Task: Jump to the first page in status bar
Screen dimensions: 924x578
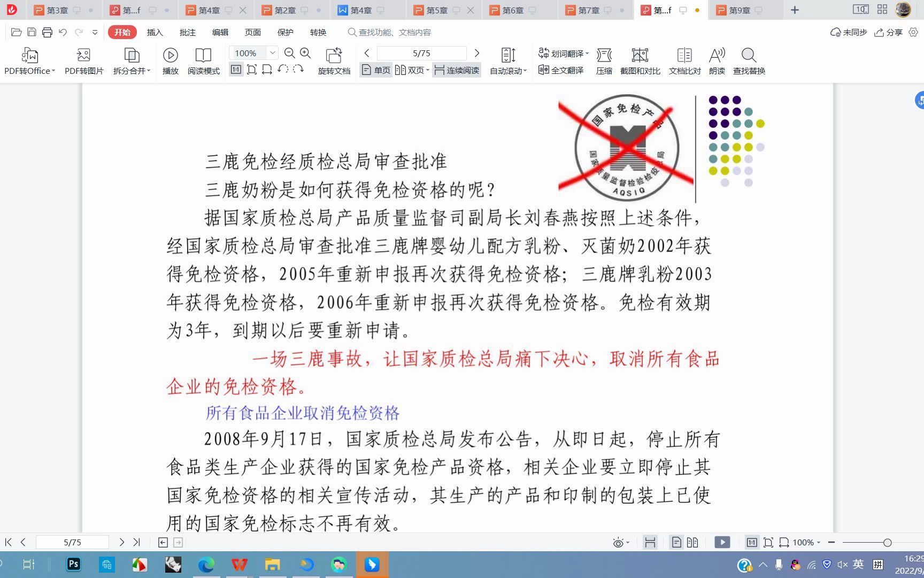Action: [8, 542]
